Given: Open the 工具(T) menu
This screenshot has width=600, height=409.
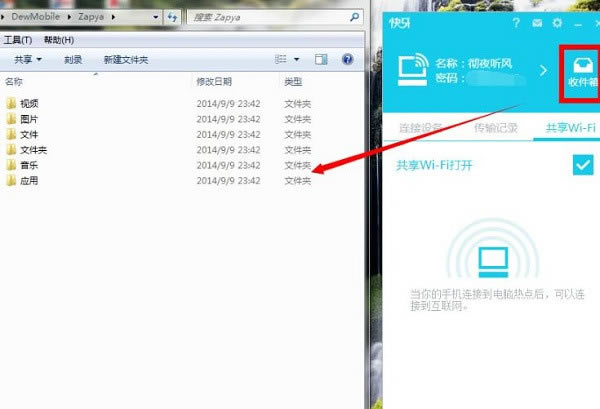Looking at the screenshot, I should click(x=18, y=40).
